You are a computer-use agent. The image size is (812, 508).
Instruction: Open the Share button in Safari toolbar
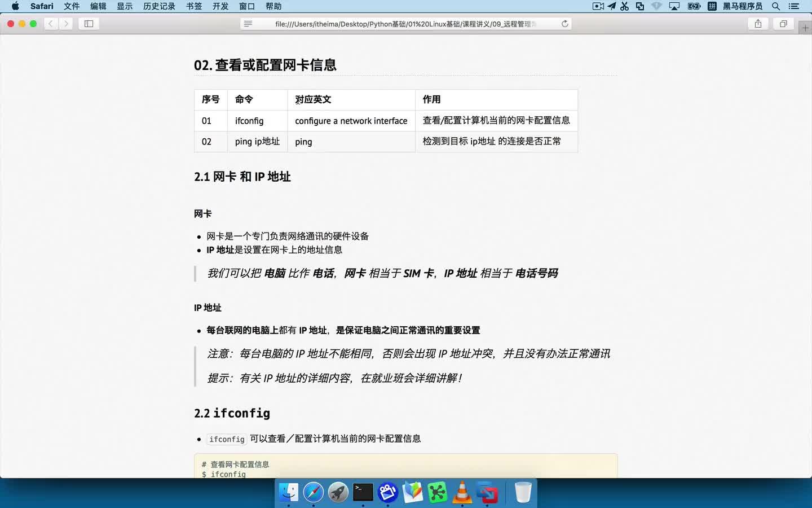[758, 24]
